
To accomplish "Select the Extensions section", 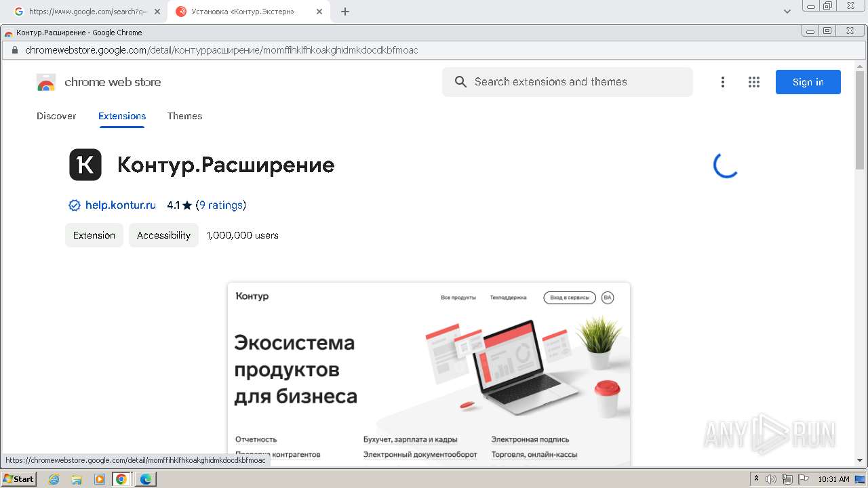I will (122, 116).
